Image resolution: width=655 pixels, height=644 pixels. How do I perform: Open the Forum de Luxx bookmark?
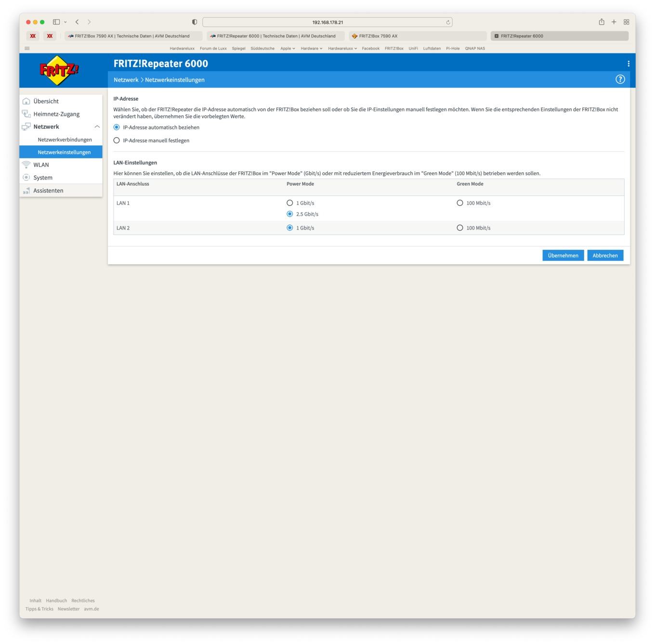point(213,48)
